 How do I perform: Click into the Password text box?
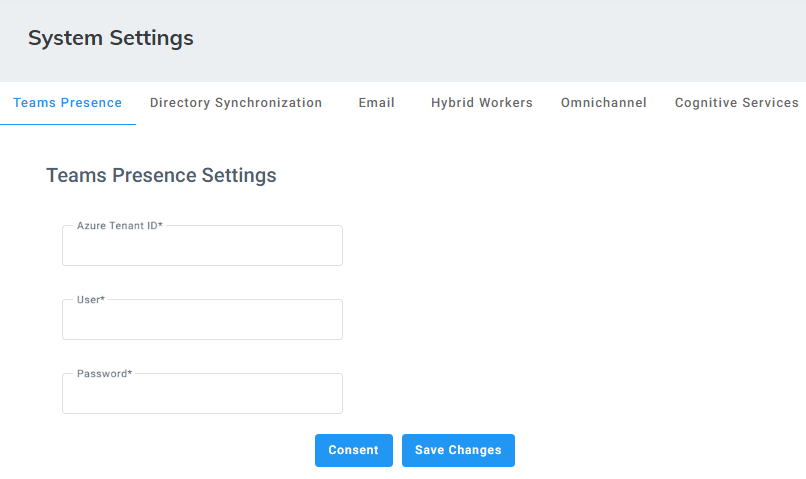coord(202,395)
